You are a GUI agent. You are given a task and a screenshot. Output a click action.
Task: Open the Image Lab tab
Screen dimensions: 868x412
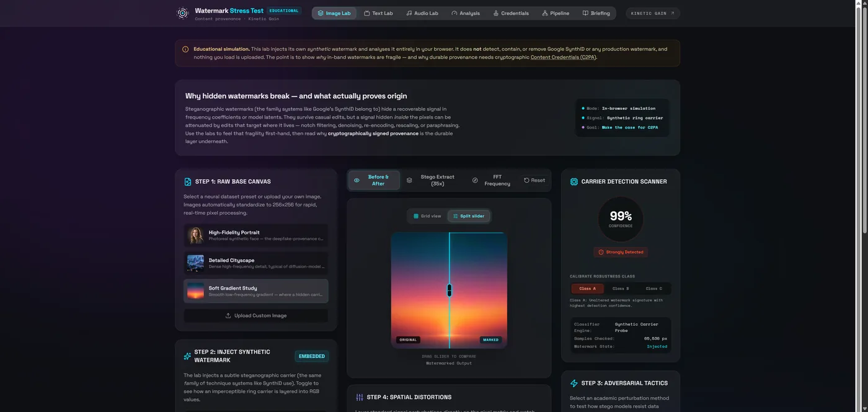(x=334, y=13)
